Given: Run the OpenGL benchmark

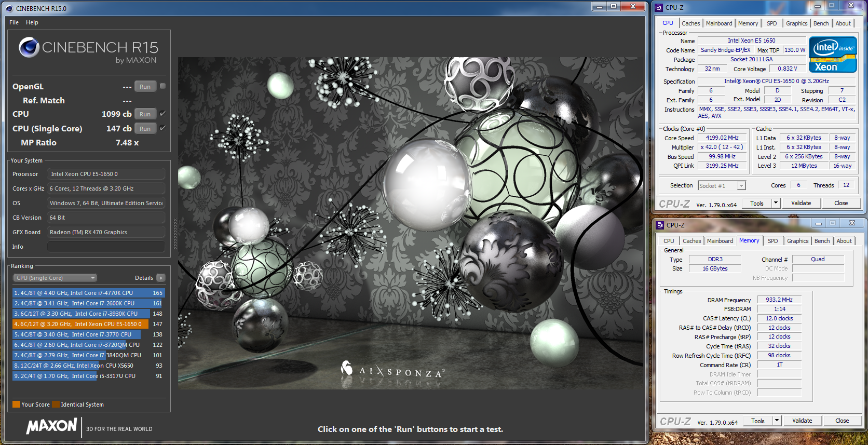Looking at the screenshot, I should click(145, 87).
